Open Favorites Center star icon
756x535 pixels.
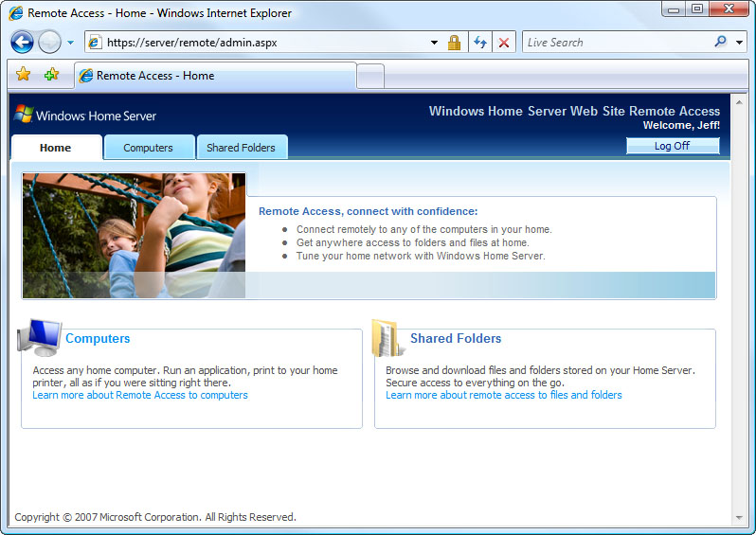pyautogui.click(x=24, y=75)
